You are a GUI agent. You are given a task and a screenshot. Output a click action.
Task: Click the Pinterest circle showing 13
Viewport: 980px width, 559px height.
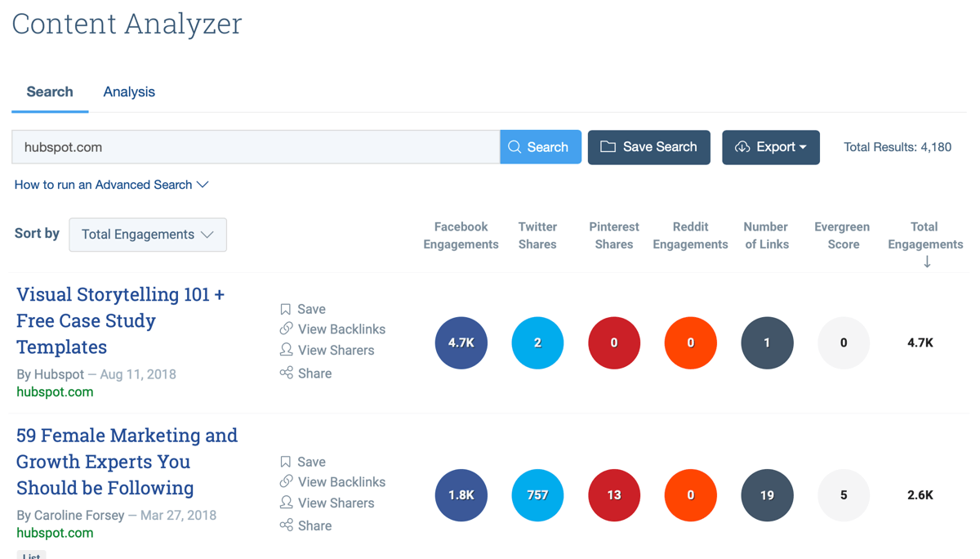point(614,495)
